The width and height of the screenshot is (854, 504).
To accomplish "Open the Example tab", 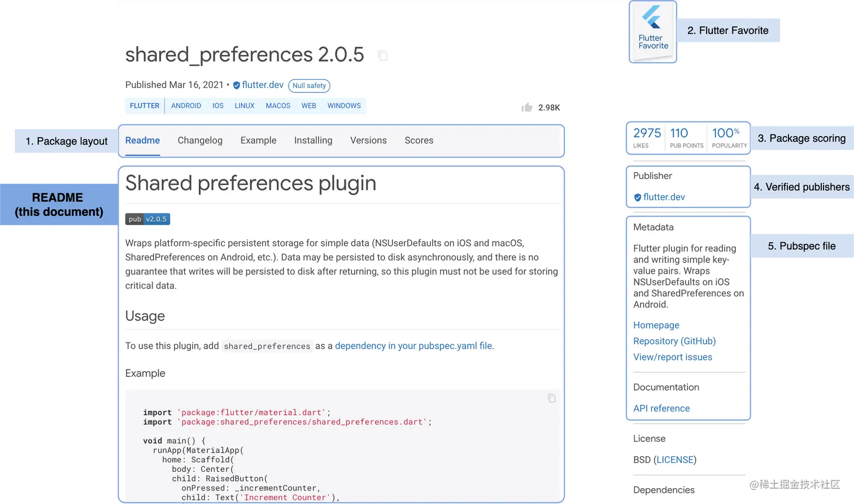I will (258, 141).
